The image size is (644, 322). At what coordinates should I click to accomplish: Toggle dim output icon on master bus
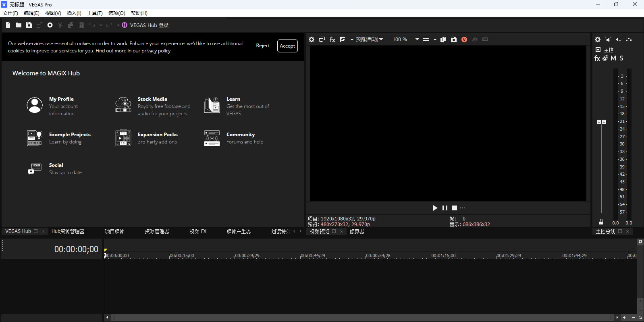coord(619,39)
